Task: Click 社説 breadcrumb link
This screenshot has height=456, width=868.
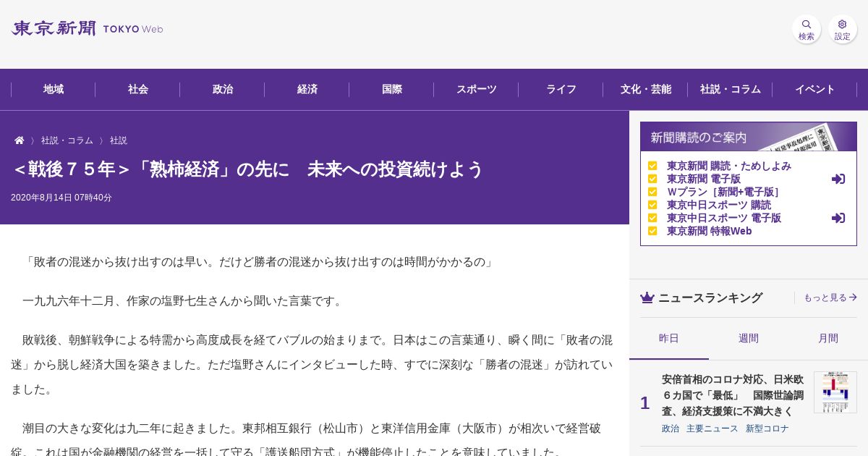Action: point(119,140)
